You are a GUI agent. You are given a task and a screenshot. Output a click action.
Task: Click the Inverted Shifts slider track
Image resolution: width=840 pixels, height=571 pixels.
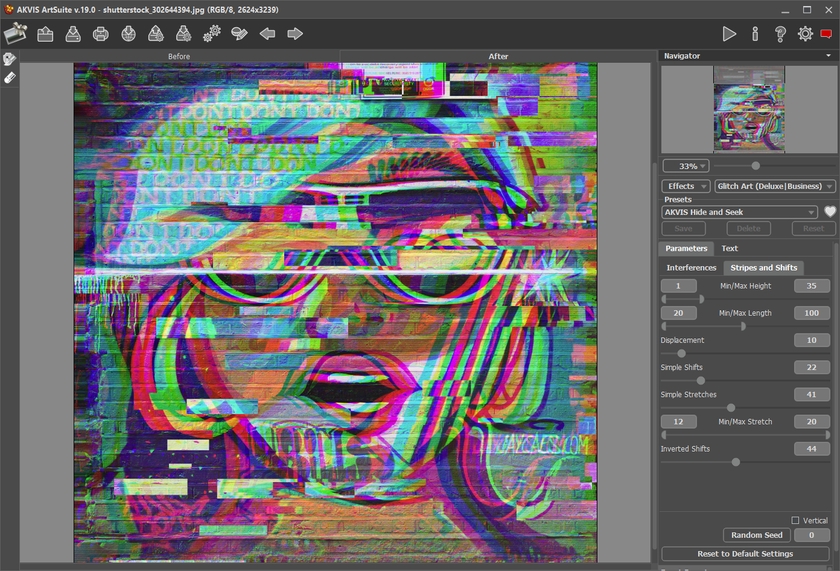click(745, 462)
